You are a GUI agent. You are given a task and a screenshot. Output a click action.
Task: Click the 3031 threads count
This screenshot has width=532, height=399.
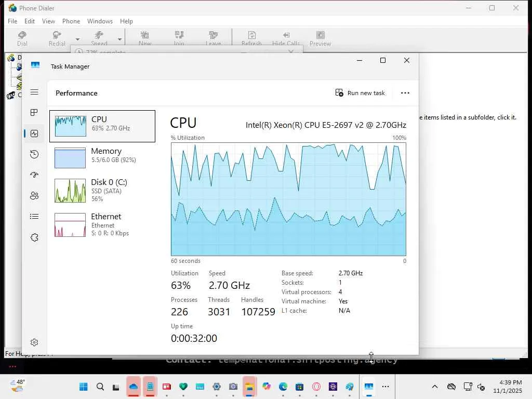pos(219,312)
